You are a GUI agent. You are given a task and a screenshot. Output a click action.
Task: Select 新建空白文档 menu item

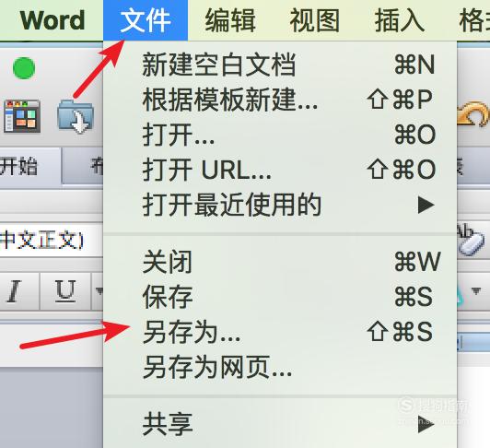coord(280,65)
